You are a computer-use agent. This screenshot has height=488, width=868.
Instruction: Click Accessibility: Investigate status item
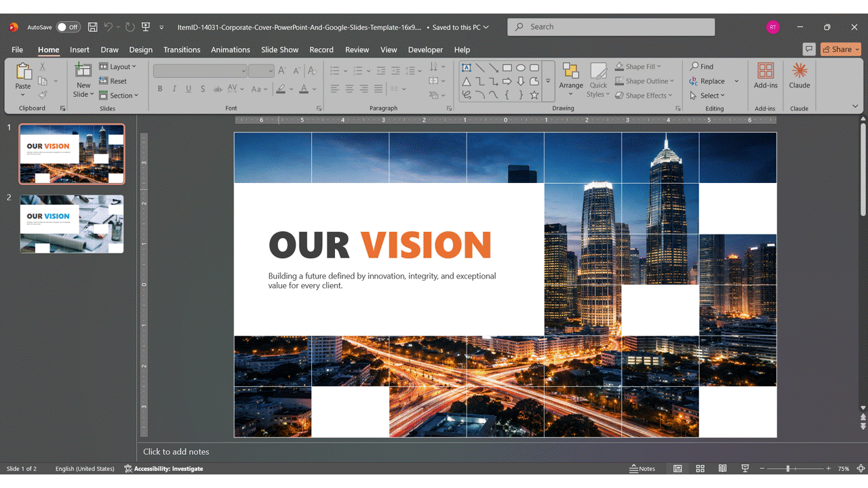pyautogui.click(x=163, y=468)
